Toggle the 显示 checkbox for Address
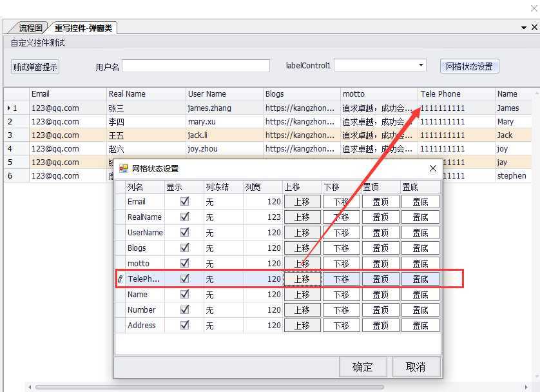This screenshot has height=392, width=540. pyautogui.click(x=184, y=325)
